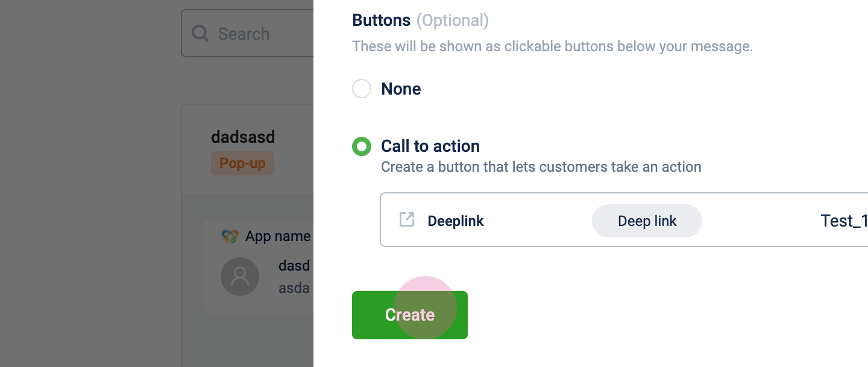Click the colorful App name logo icon
This screenshot has height=367, width=868.
[230, 236]
